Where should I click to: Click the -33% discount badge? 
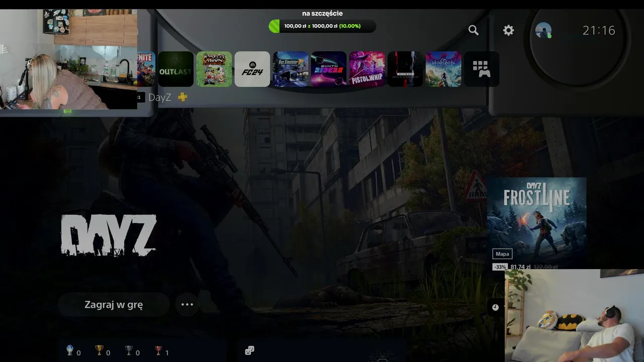tap(500, 267)
